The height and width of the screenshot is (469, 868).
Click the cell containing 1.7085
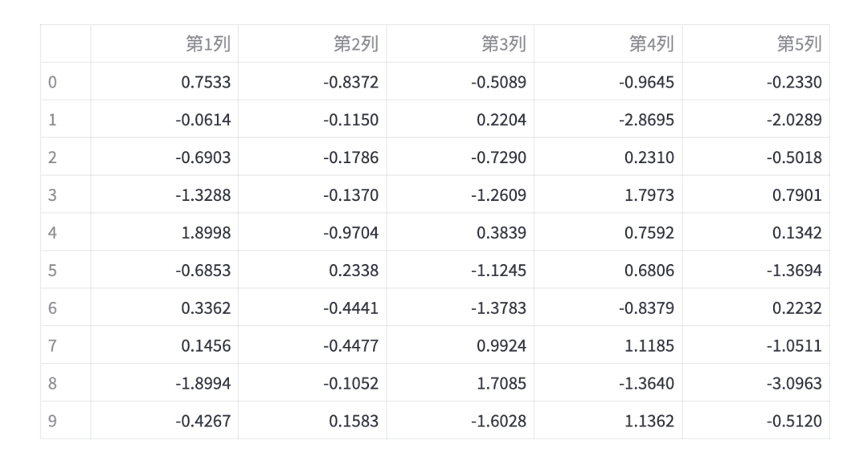coord(460,383)
